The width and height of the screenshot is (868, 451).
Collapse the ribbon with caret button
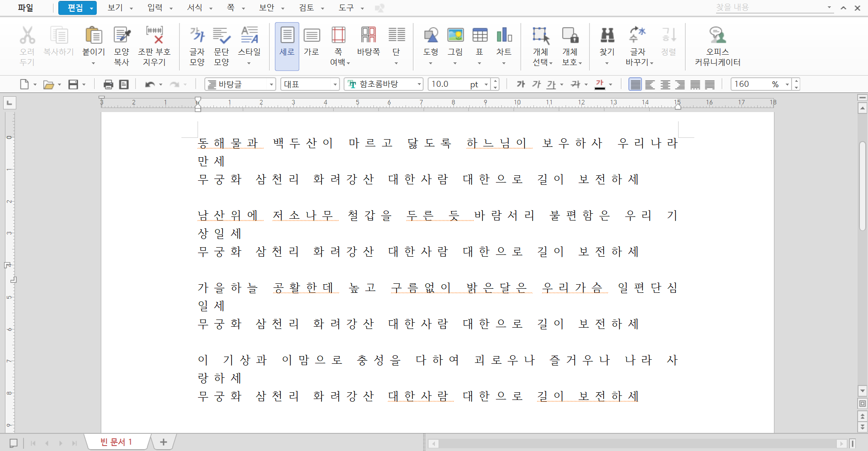(843, 8)
